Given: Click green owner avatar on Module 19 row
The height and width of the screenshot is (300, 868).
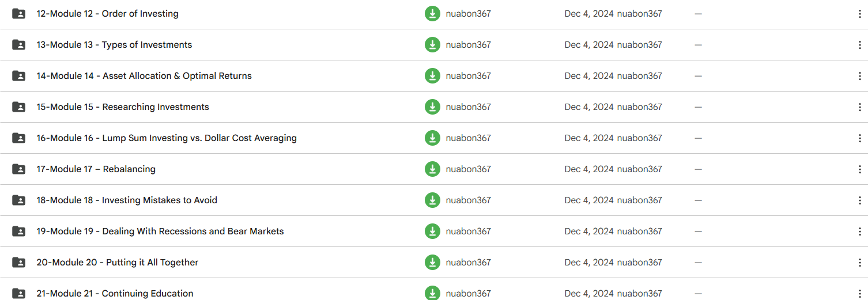Looking at the screenshot, I should pos(432,231).
